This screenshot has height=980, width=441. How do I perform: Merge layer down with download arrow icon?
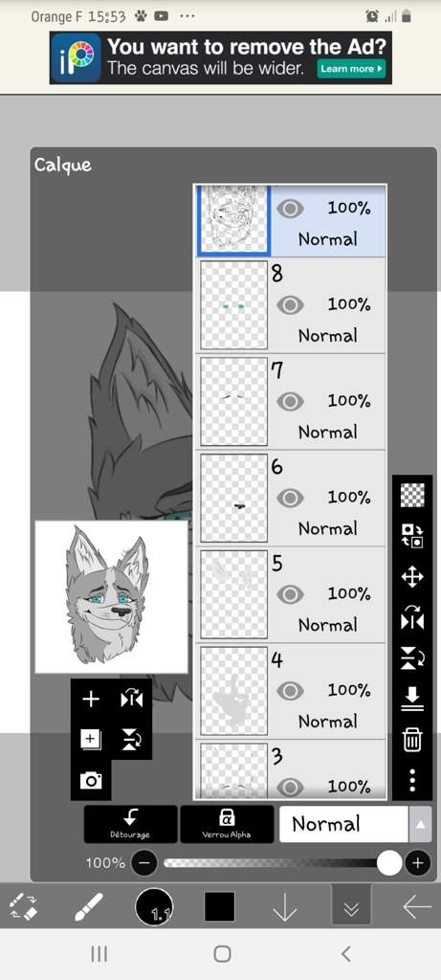(412, 699)
